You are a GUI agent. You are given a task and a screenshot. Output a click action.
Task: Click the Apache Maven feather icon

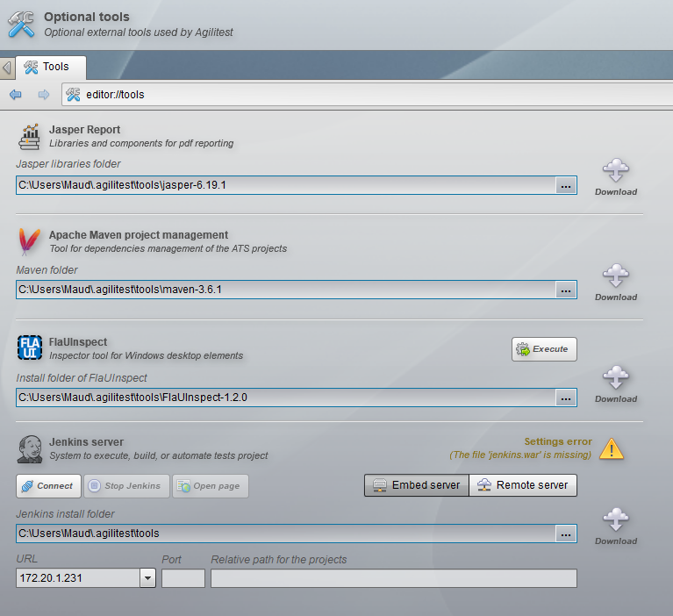(x=29, y=241)
